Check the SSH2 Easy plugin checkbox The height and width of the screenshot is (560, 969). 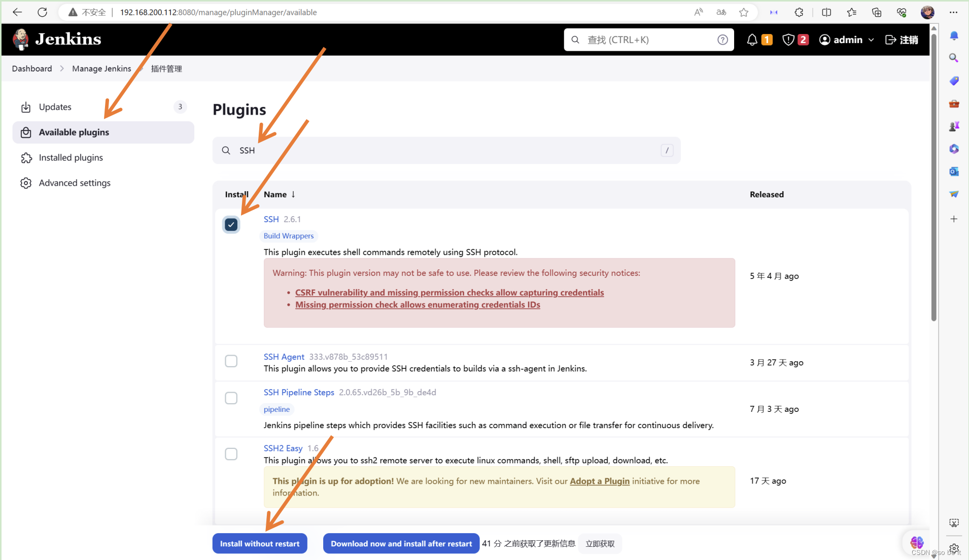(231, 454)
